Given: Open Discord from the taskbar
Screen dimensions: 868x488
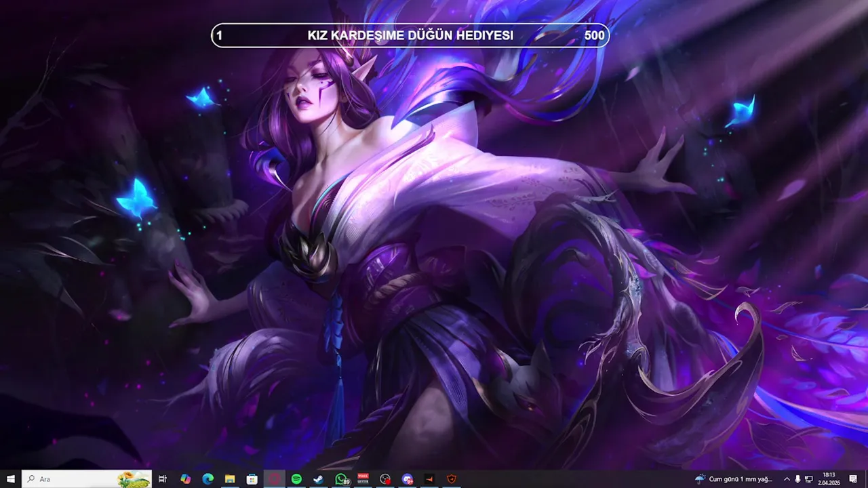Looking at the screenshot, I should click(x=407, y=479).
